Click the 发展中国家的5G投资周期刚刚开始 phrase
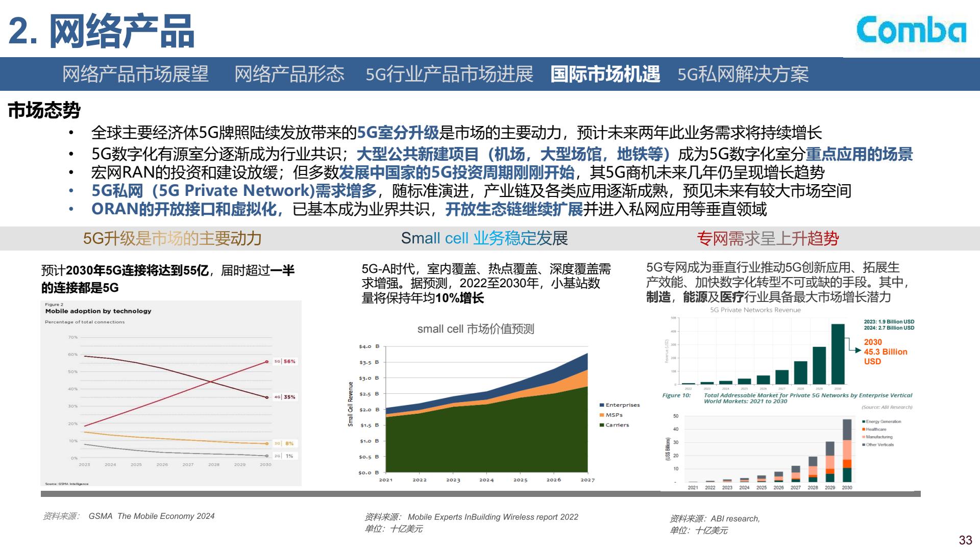This screenshot has width=980, height=551. pos(457,172)
